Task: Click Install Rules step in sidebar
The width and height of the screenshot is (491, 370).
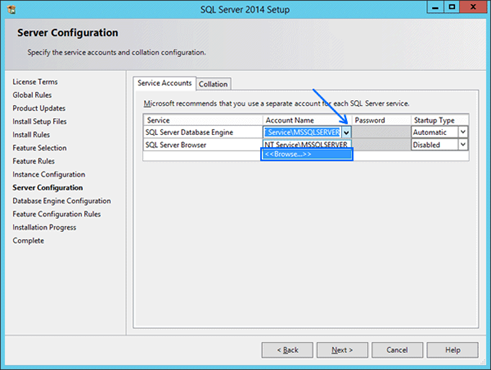Action: coord(31,135)
